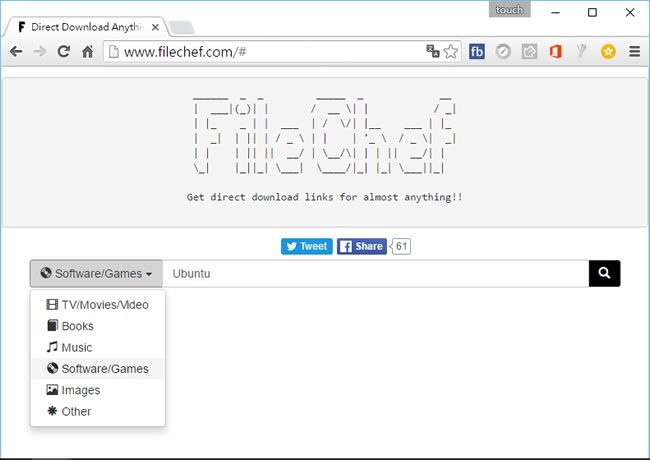Click the blue fb extension icon
This screenshot has width=650, height=460.
click(x=477, y=52)
